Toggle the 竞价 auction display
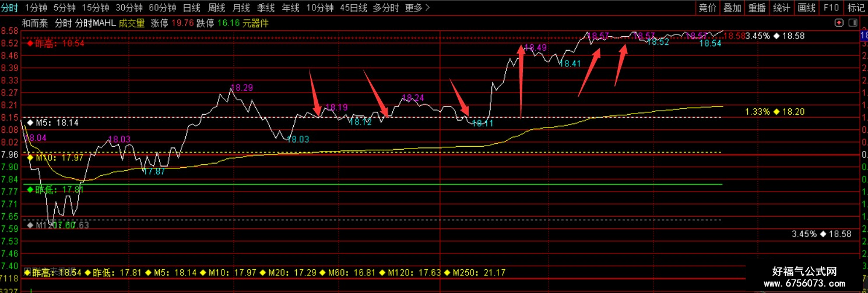This screenshot has height=293, width=868. 708,8
